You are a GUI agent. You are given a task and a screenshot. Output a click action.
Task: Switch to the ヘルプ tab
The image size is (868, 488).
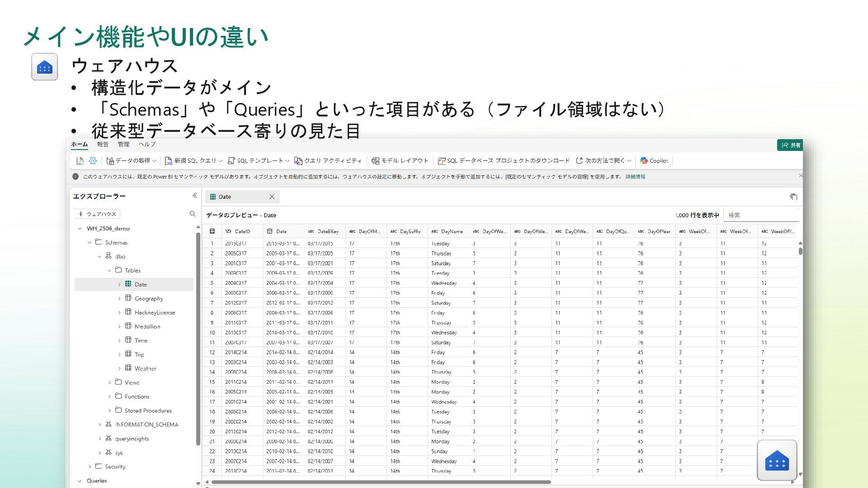tap(147, 144)
